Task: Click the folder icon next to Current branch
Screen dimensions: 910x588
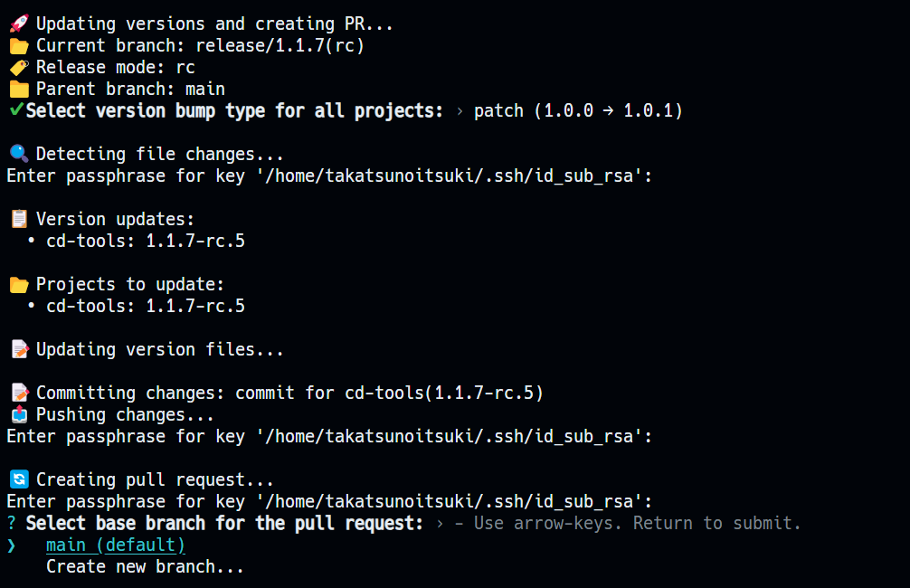Action: pos(19,46)
